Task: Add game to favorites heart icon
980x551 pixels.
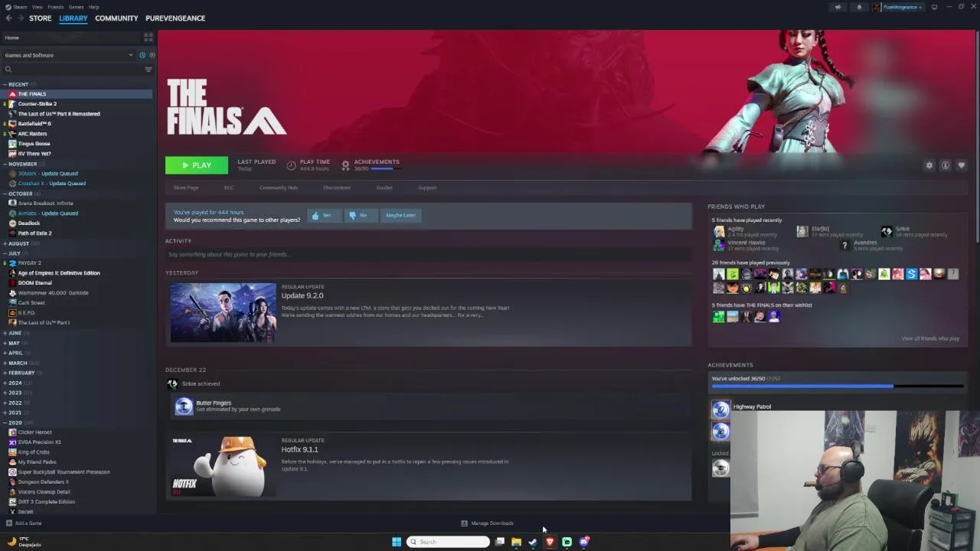Action: [x=962, y=165]
